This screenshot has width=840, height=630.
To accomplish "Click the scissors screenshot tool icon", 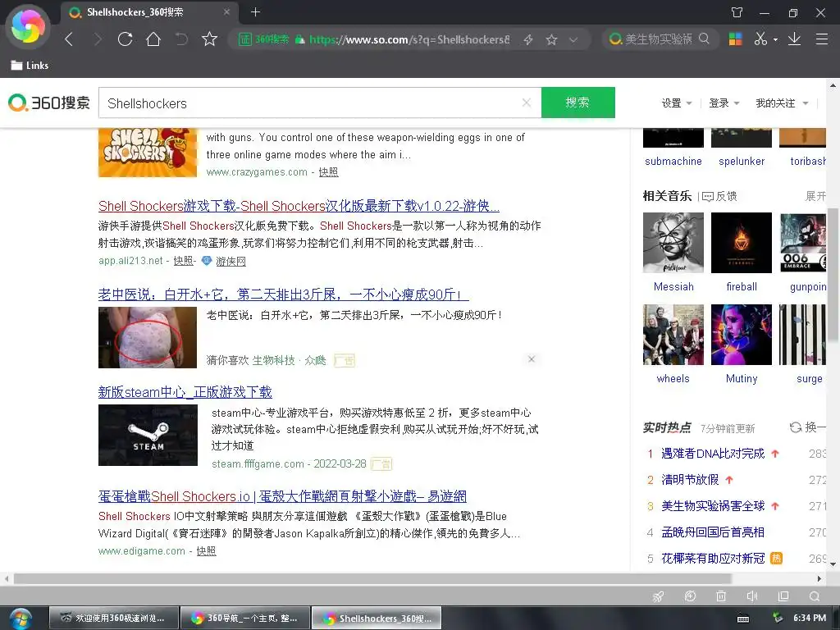I will pos(760,39).
